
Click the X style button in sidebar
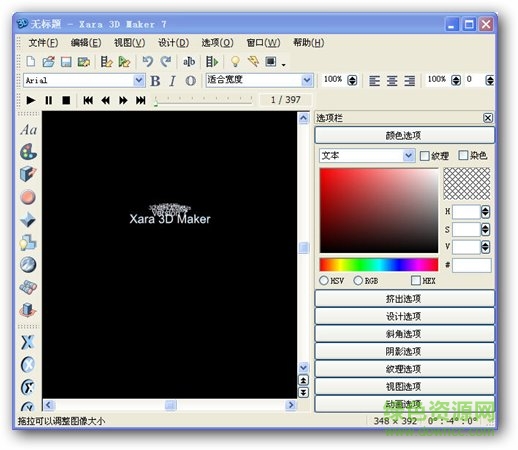pos(28,342)
